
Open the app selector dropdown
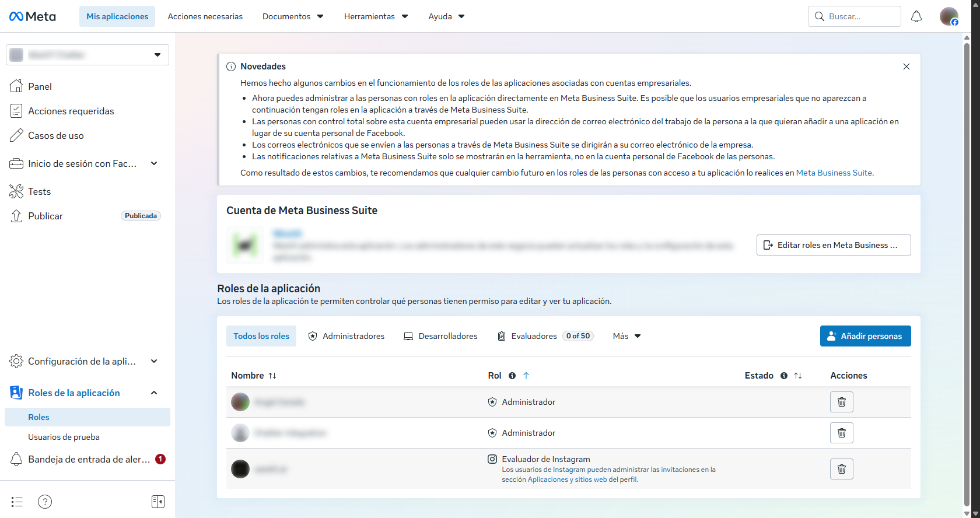(87, 55)
